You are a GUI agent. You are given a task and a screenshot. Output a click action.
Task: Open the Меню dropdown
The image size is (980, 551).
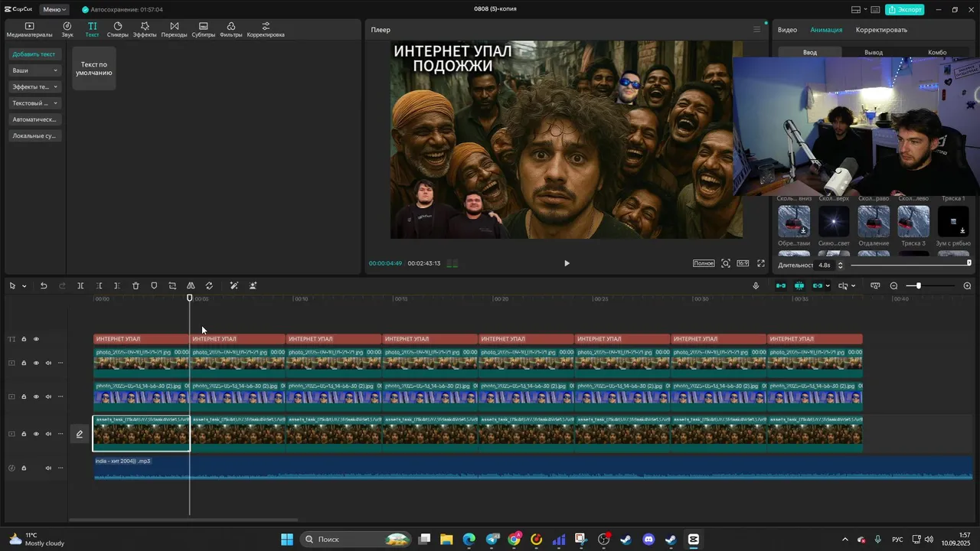tap(54, 9)
